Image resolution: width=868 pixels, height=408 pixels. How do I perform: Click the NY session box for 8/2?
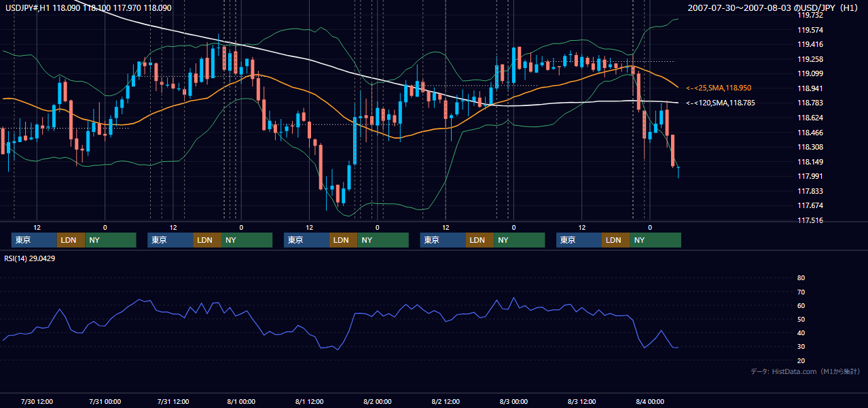[520, 240]
